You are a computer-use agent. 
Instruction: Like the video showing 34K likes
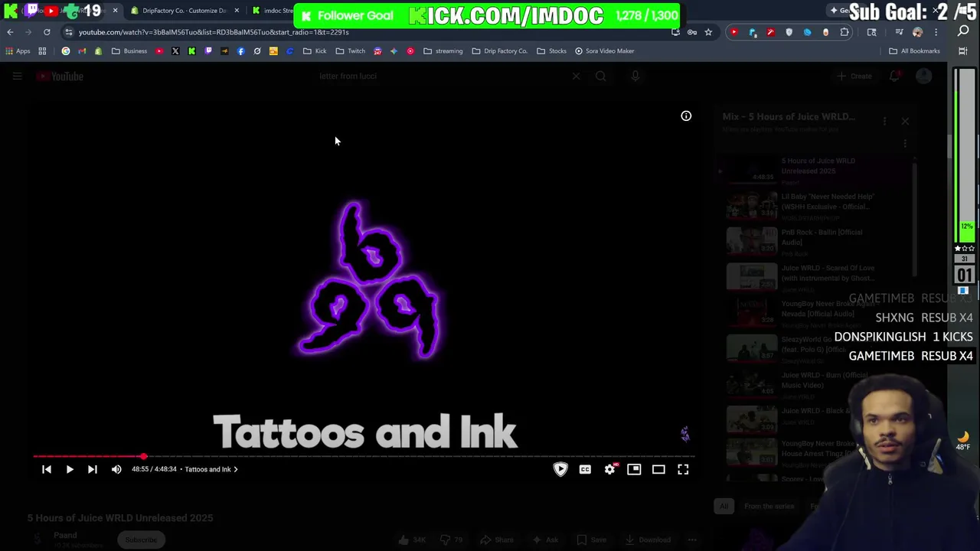[412, 540]
